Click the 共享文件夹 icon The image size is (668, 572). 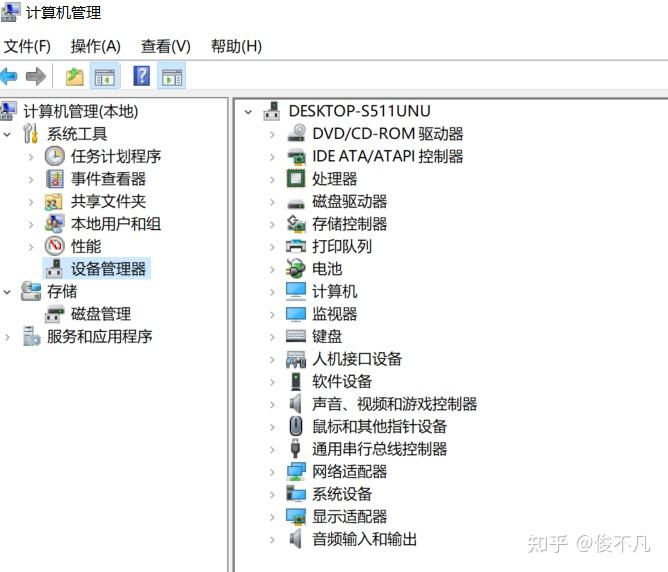55,201
